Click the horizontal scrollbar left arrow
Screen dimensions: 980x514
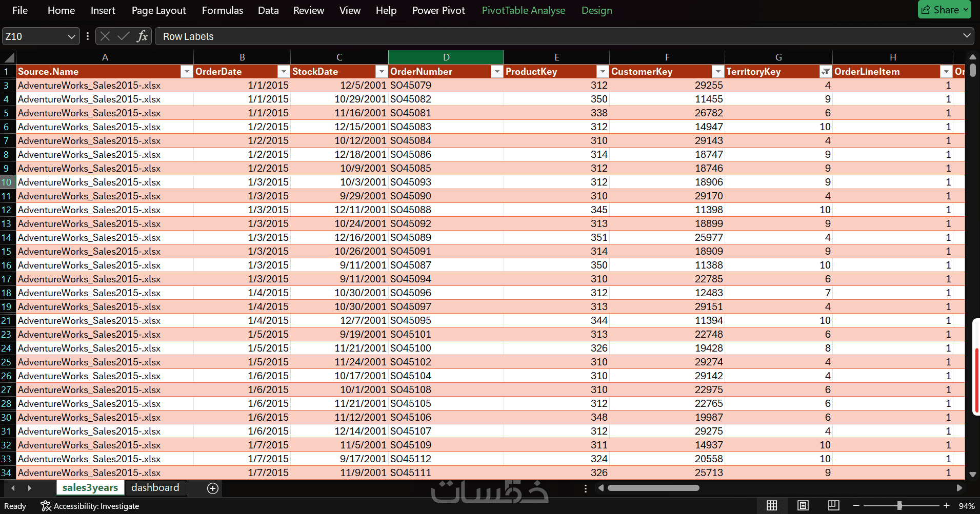point(601,488)
